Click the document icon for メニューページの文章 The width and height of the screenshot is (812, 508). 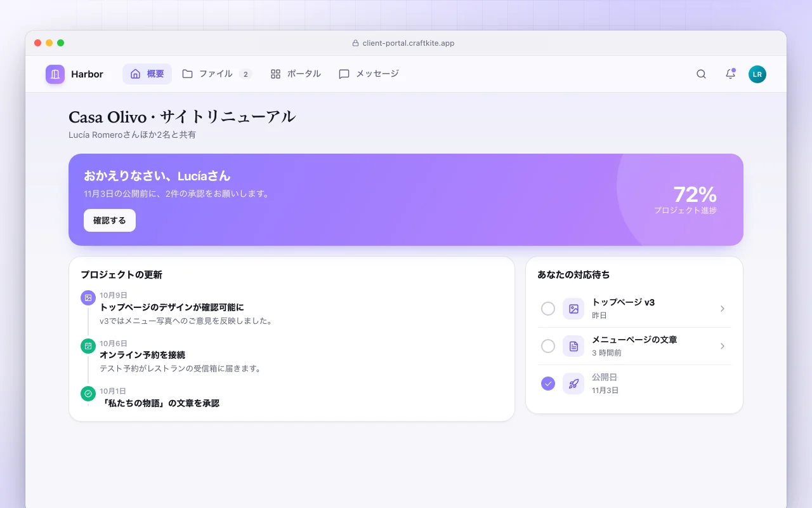click(573, 346)
